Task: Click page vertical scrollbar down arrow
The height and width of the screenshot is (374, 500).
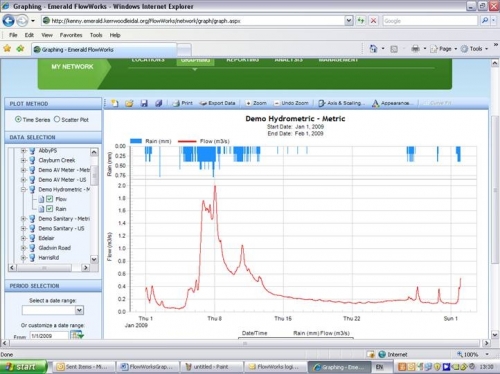Action: [495, 335]
